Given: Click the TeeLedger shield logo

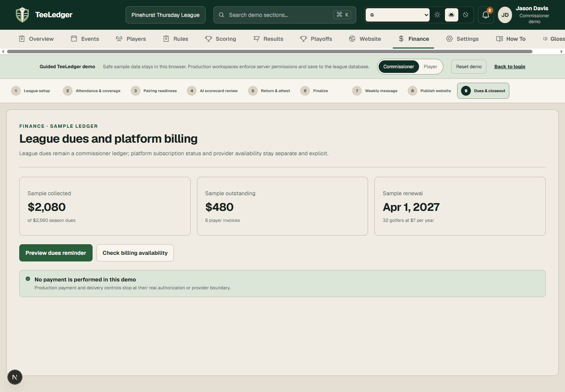Looking at the screenshot, I should pos(22,15).
